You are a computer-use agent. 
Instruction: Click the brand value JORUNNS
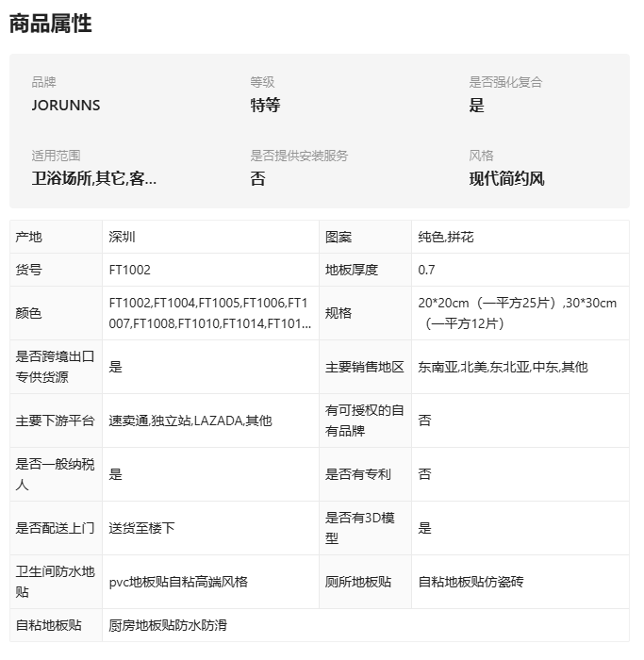(66, 106)
